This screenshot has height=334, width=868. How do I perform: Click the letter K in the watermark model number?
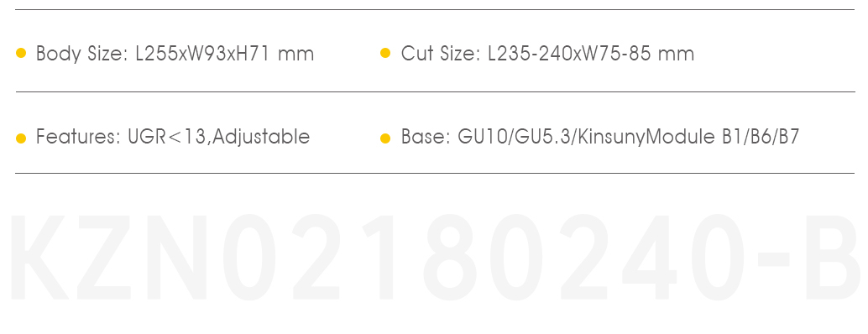pyautogui.click(x=39, y=257)
